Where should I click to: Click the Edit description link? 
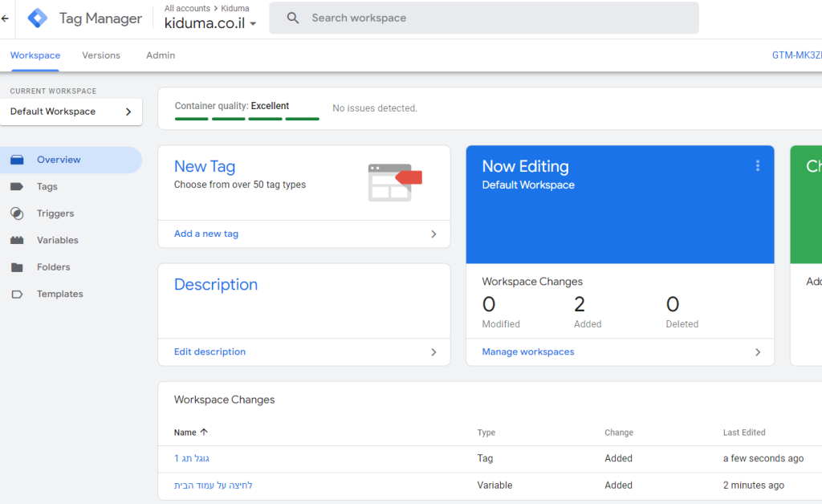[x=210, y=352]
